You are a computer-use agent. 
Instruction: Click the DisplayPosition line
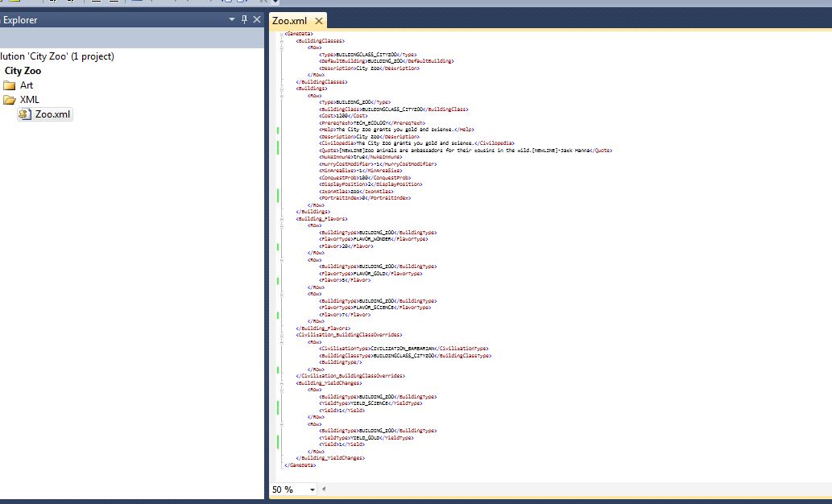pos(370,184)
